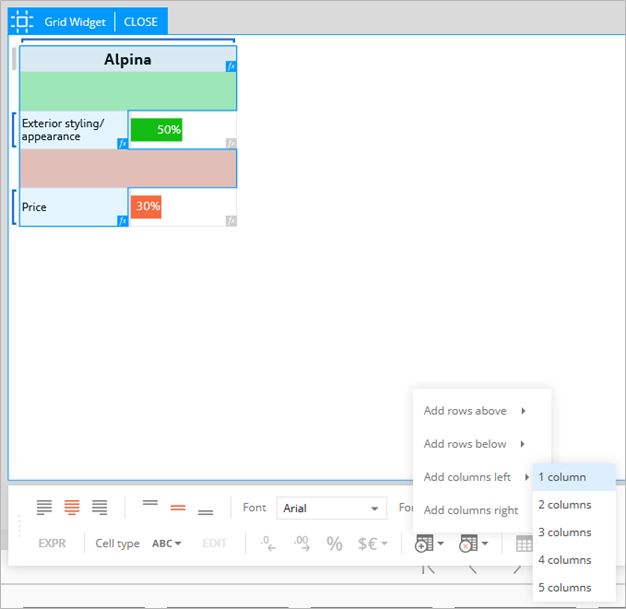This screenshot has width=626, height=609.
Task: Open the currency format dropdown
Action: [372, 544]
